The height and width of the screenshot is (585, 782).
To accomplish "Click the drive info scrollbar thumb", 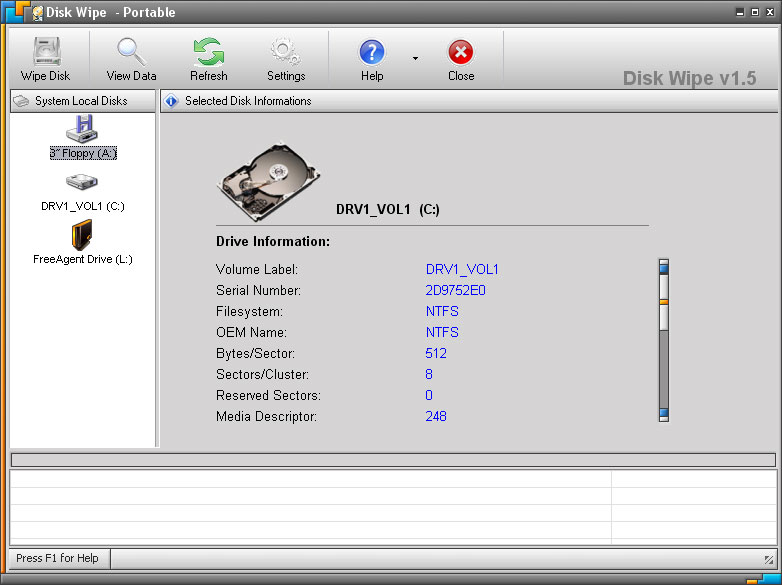I will pos(664,302).
